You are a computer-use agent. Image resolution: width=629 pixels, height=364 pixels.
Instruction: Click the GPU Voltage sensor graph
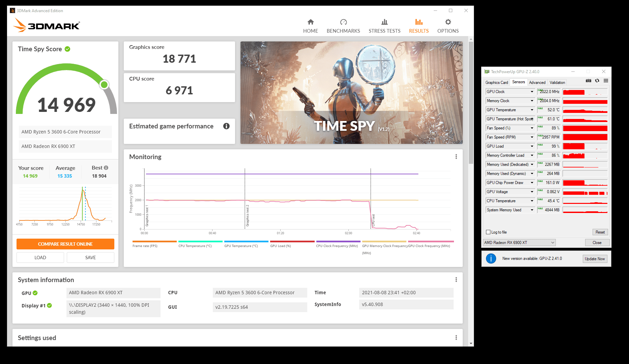point(585,192)
